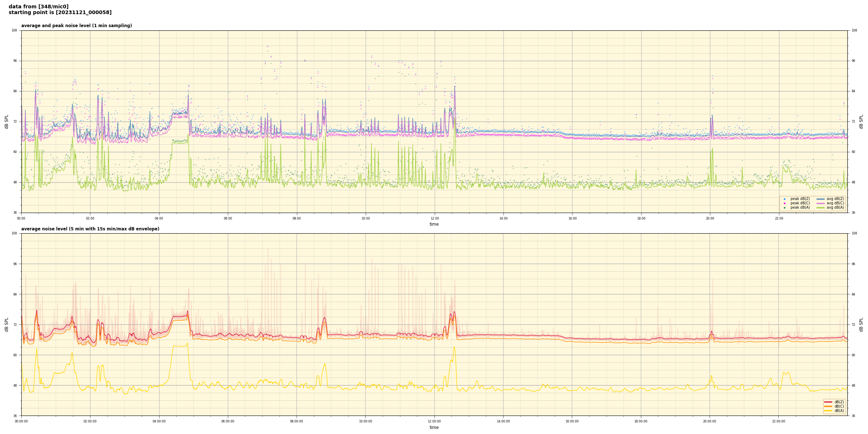Click the 'average and peak noise level' chart title

coord(76,26)
